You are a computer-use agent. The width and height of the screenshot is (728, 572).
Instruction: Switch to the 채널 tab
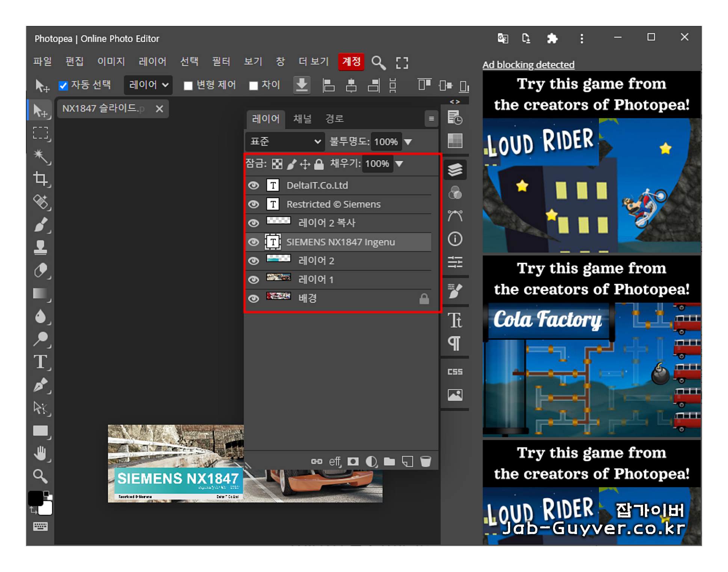click(x=302, y=119)
